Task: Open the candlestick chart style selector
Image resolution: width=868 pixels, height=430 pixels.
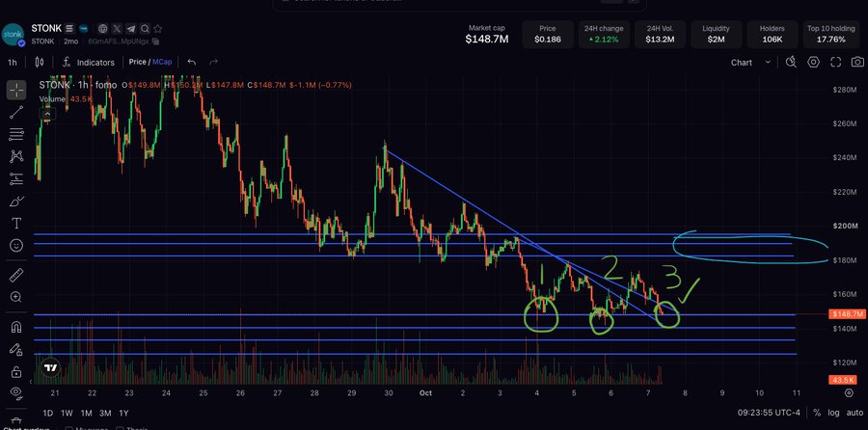Action: click(40, 62)
